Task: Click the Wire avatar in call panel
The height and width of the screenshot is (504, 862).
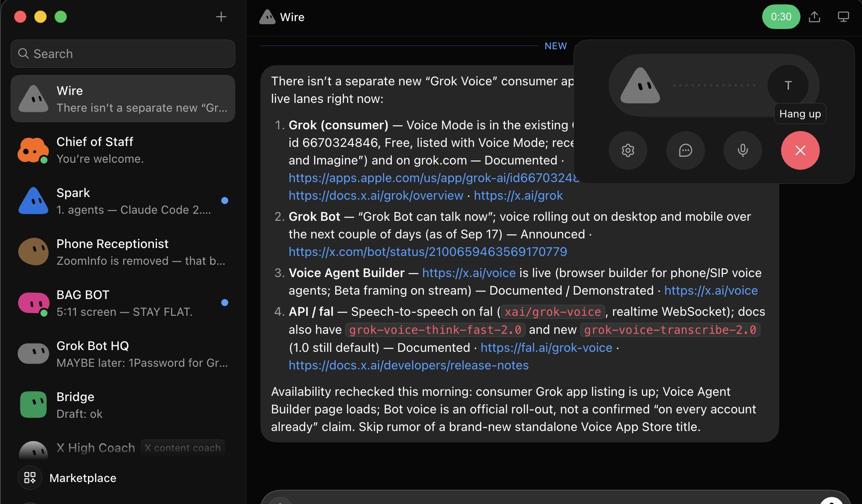Action: pyautogui.click(x=640, y=85)
